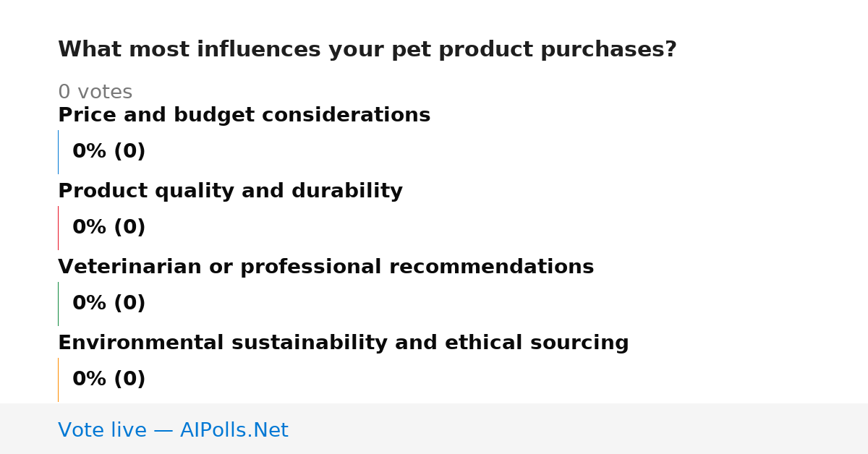Pick 'Veterinarian or professional recommendations' option
The width and height of the screenshot is (868, 454).
[x=325, y=267]
